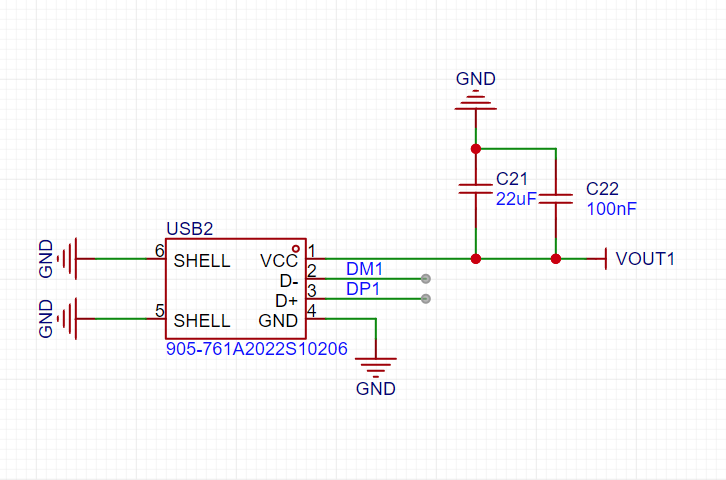Click pin number 2 on USB2
Screen dimensions: 726x480
312,271
